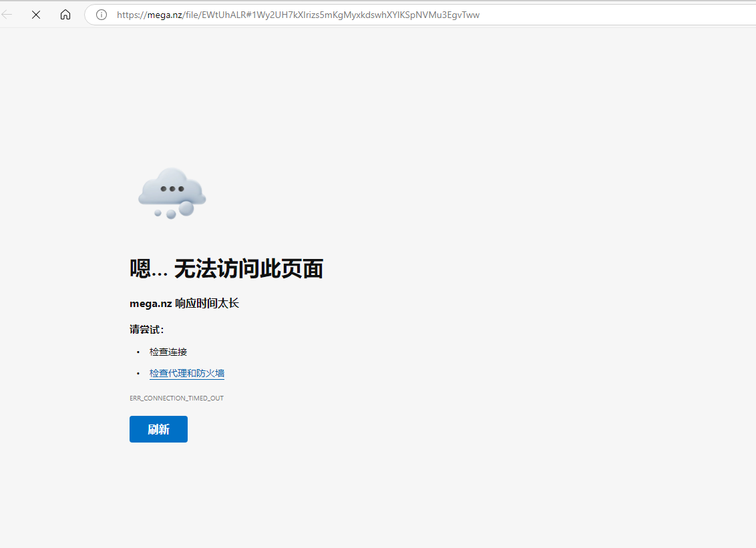Click the ERR_CONNECTION_TIMED_OUT error code
Image resolution: width=756 pixels, height=548 pixels.
pyautogui.click(x=176, y=398)
